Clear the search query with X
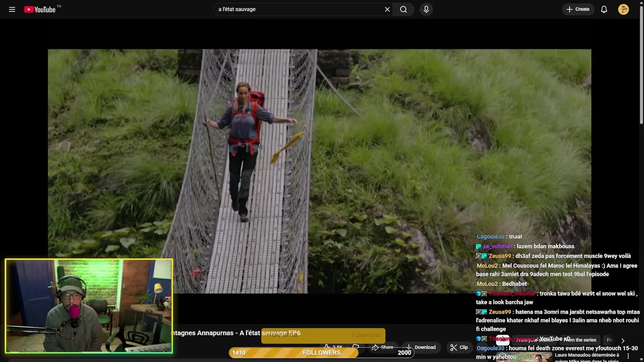The width and height of the screenshot is (644, 362). (x=387, y=9)
